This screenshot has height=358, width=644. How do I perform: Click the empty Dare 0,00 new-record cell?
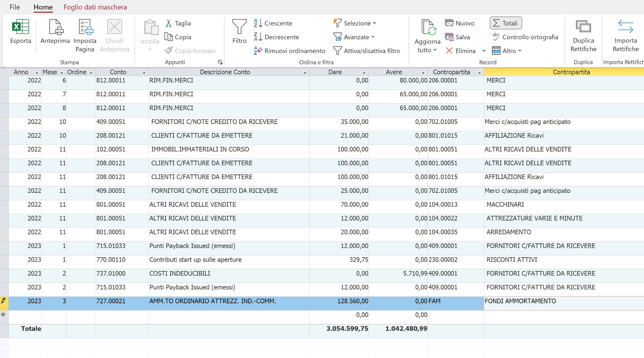coord(339,317)
